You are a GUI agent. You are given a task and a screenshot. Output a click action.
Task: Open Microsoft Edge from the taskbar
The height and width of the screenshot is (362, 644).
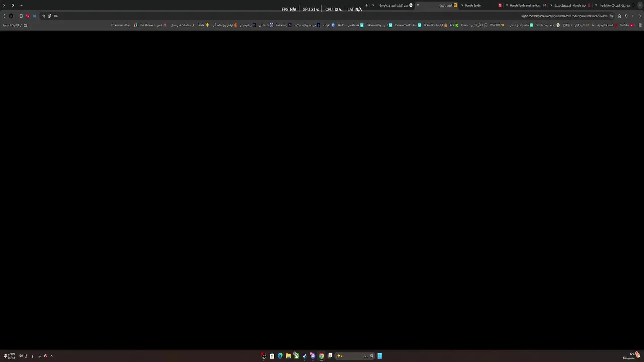[x=280, y=356]
